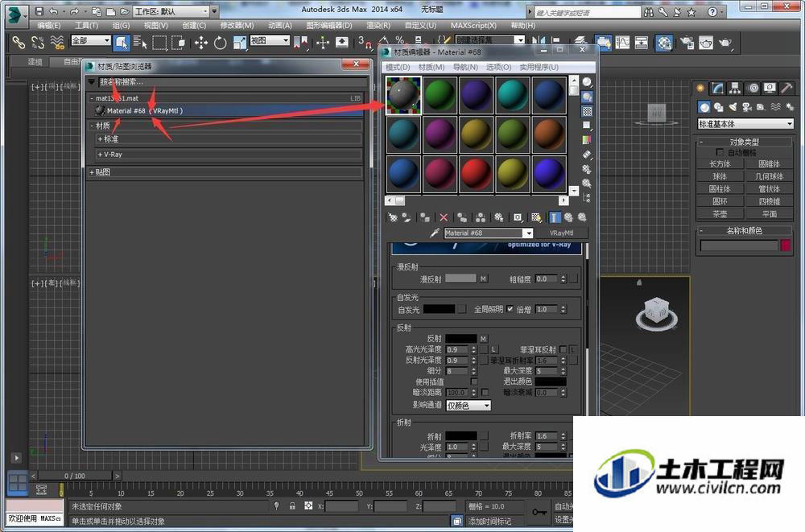Select the Rotate tool

tap(220, 42)
